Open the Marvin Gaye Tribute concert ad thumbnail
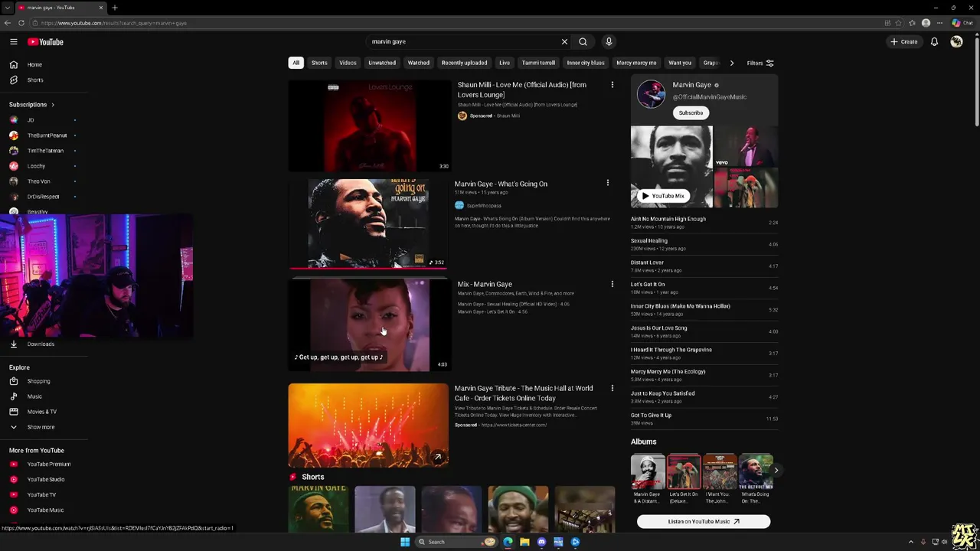The width and height of the screenshot is (980, 551). pos(368,425)
